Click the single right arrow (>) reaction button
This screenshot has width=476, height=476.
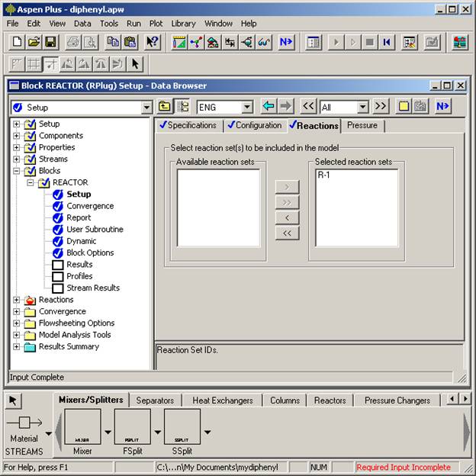coord(287,187)
